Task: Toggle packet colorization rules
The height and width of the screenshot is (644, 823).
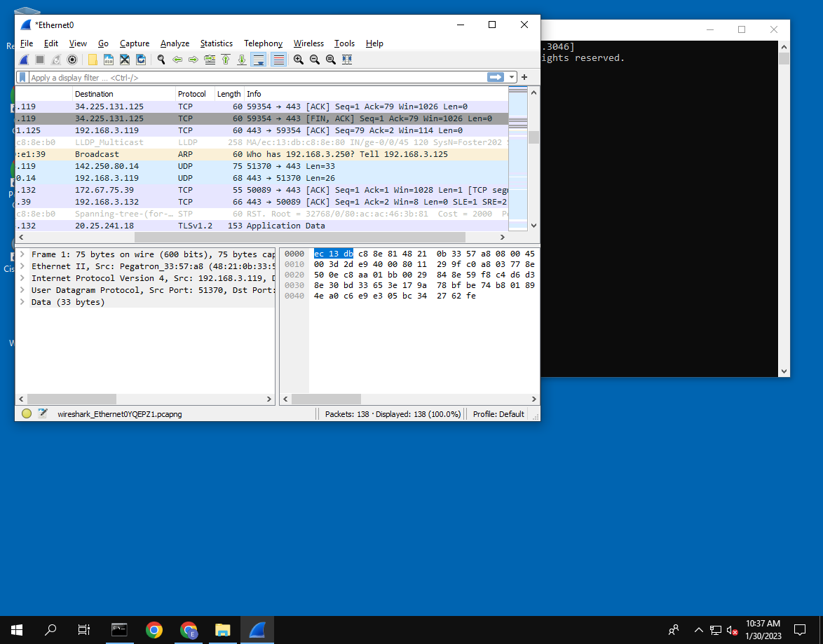Action: click(279, 60)
